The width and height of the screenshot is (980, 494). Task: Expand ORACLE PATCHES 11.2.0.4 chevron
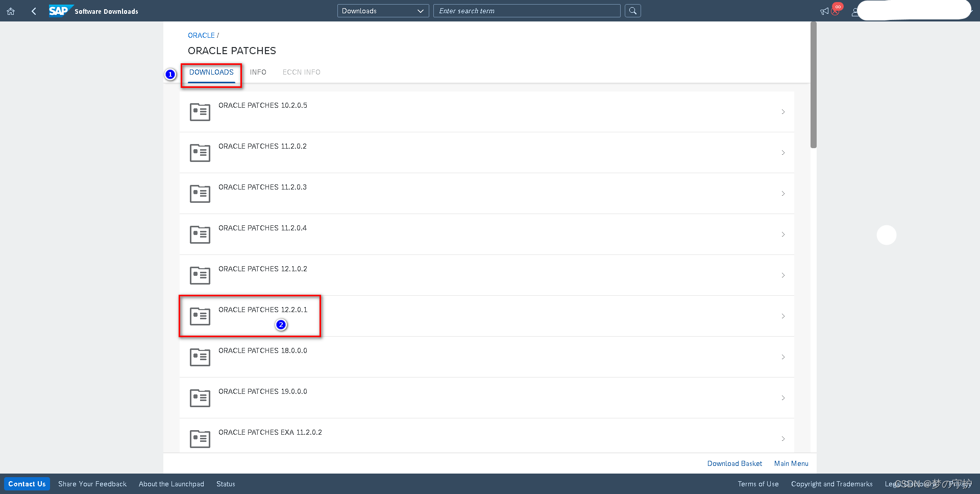click(x=783, y=234)
